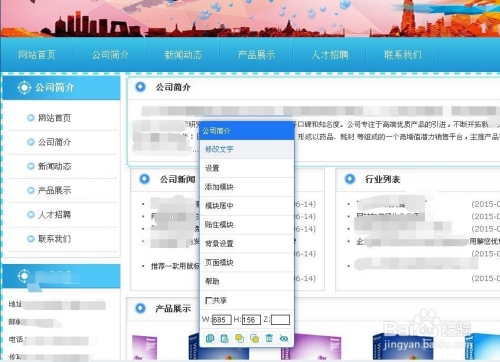Open 产品展示 in top navigation

[x=256, y=55]
